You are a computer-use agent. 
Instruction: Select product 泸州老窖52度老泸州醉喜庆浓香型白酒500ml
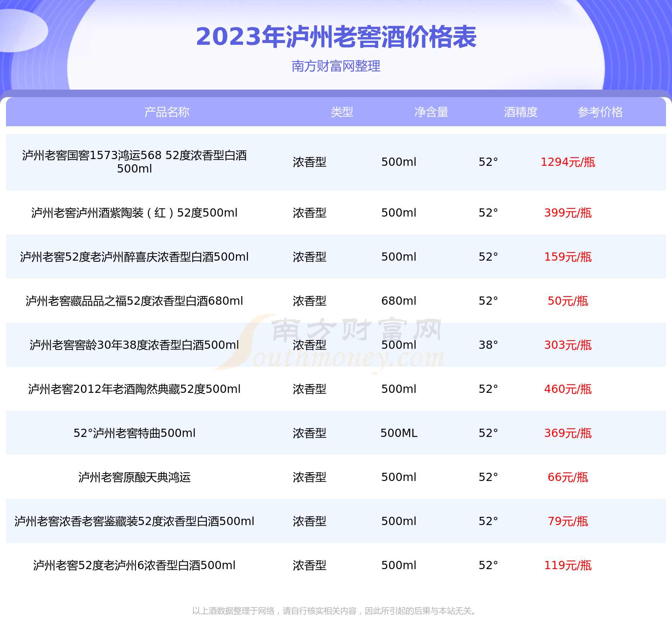pyautogui.click(x=134, y=257)
